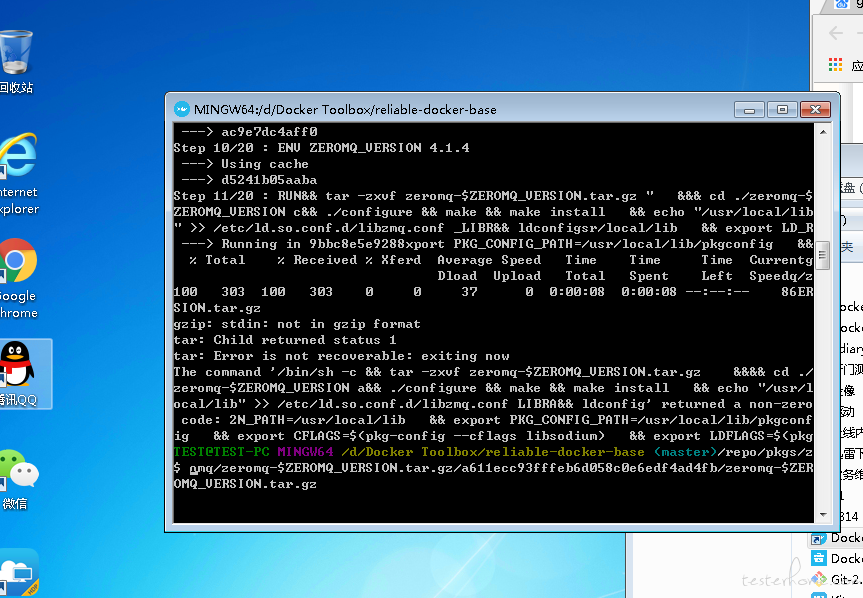Click 'tar: Error is not recoverable' line

click(x=341, y=356)
